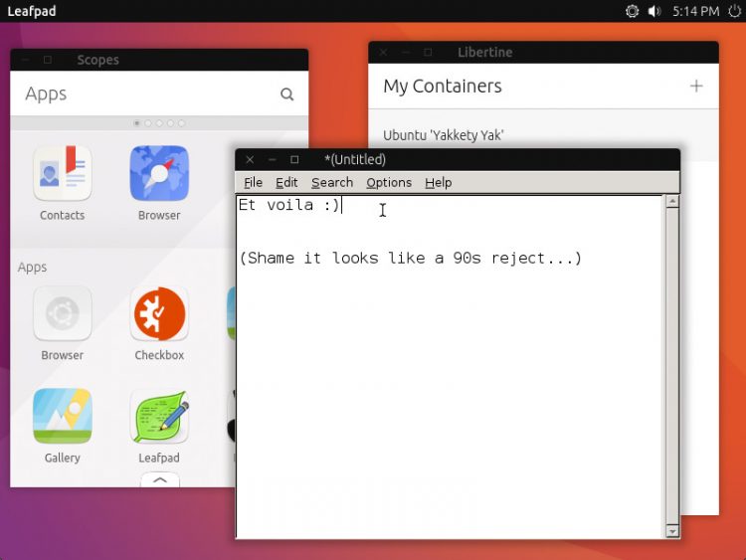
Task: Open the Search menu in Leafpad
Action: (x=332, y=183)
